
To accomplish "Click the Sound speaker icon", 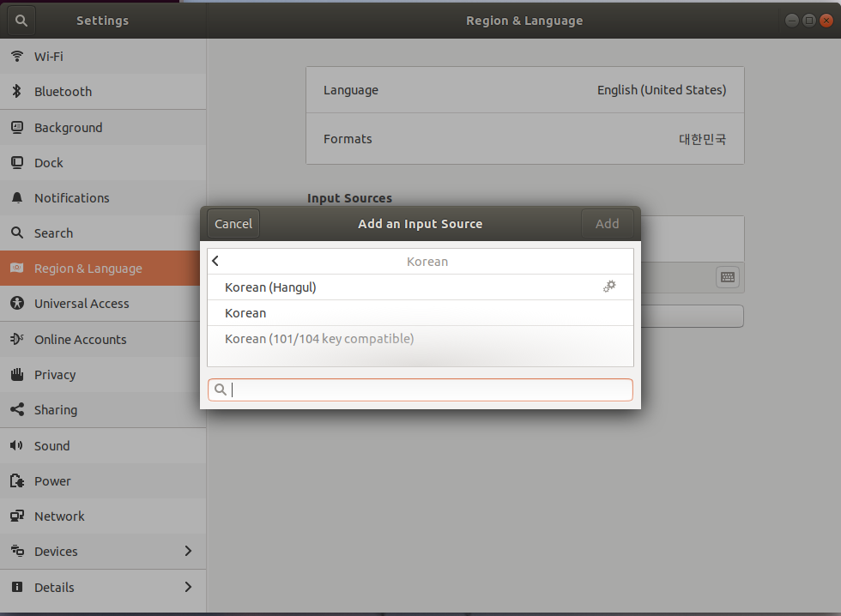I will [16, 445].
